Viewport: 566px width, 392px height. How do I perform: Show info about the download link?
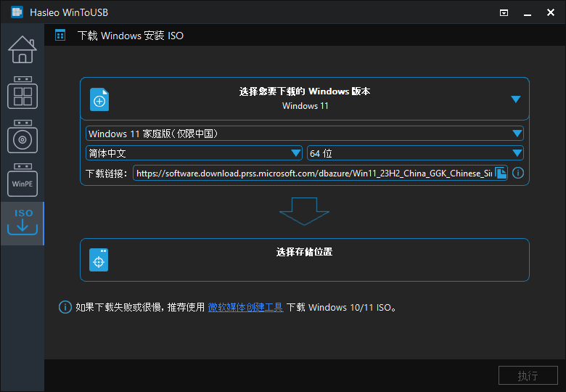click(x=518, y=173)
